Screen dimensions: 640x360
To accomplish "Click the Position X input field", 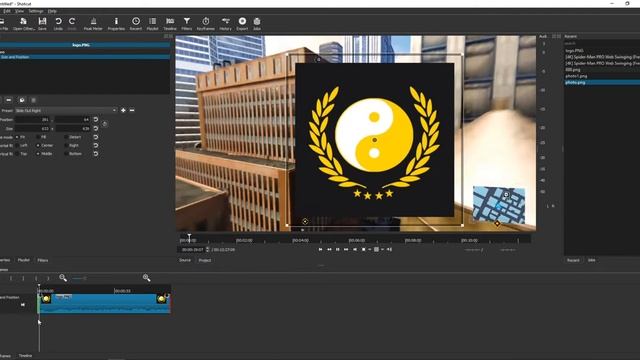I will click(x=32, y=119).
